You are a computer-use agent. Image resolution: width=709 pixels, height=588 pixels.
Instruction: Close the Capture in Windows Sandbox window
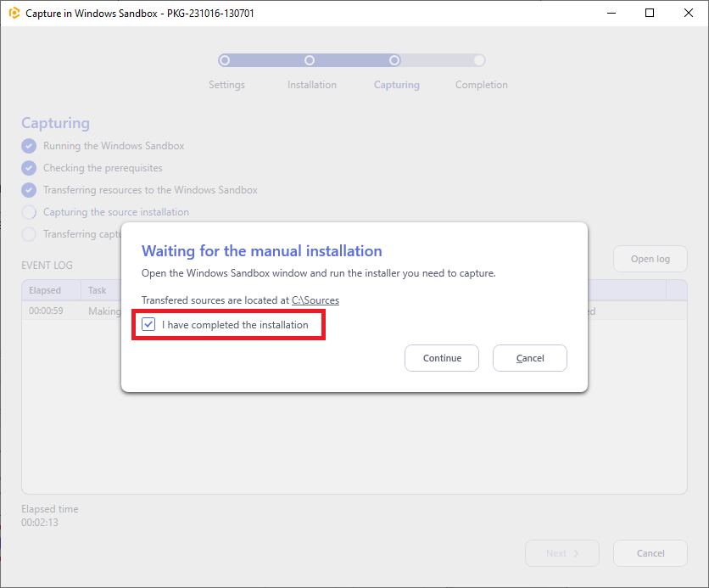688,13
